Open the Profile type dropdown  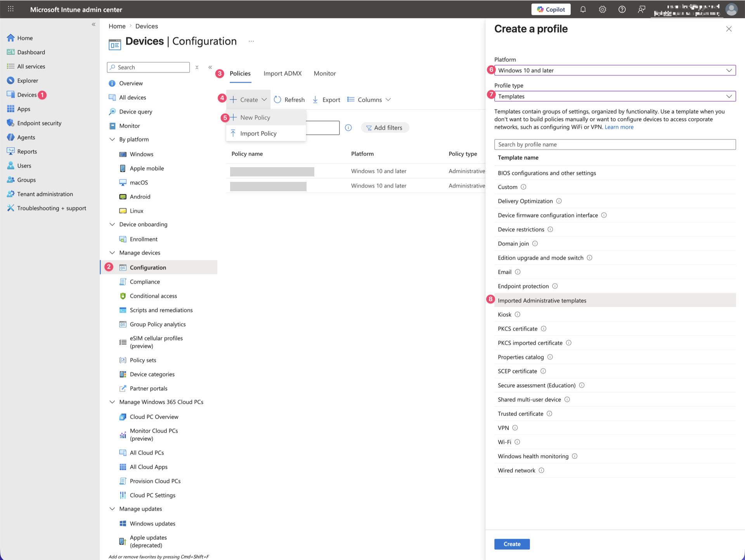615,96
